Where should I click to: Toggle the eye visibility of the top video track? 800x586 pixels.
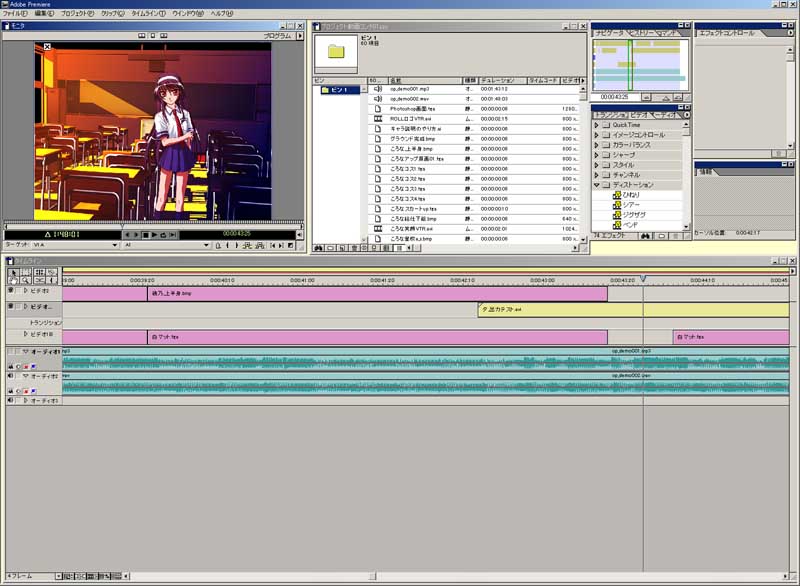[x=10, y=291]
